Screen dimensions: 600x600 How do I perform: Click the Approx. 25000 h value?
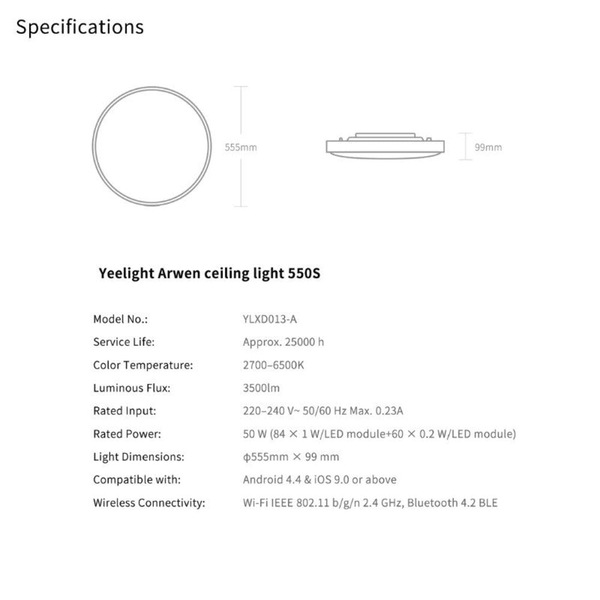click(283, 342)
